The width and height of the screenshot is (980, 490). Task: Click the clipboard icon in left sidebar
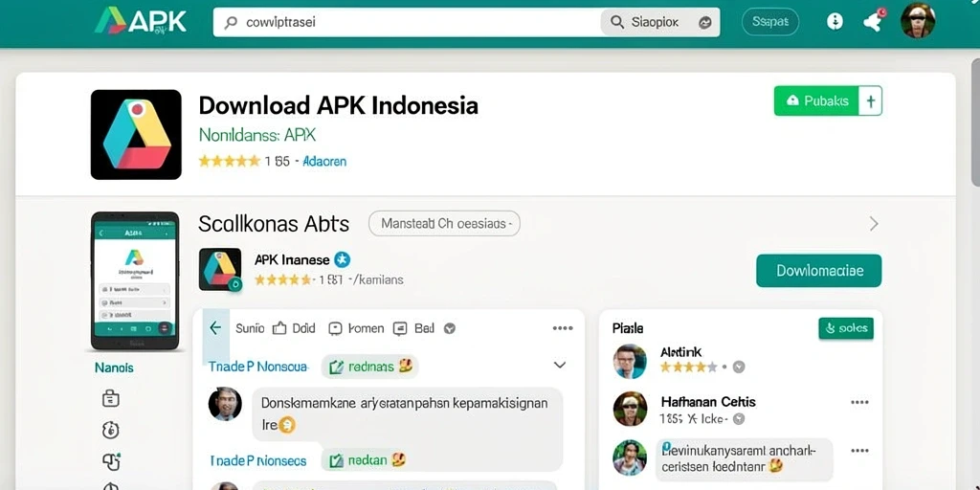(x=111, y=399)
